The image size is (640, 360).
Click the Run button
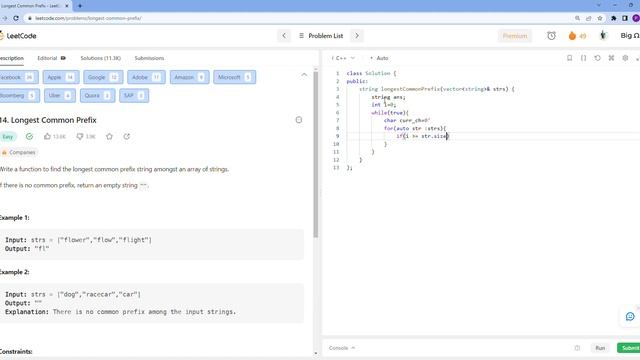pos(600,348)
